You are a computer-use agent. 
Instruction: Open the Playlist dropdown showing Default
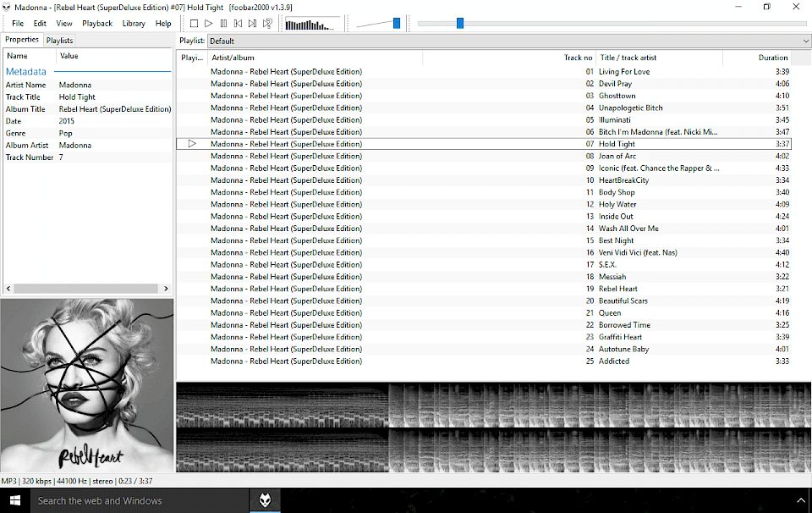509,41
